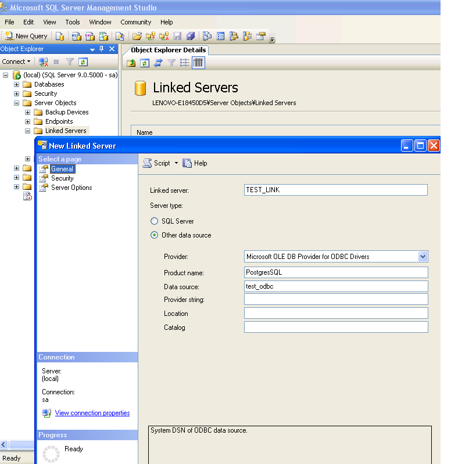
Task: Click Analysis Services XMLA Query icon
Action: 103,37
